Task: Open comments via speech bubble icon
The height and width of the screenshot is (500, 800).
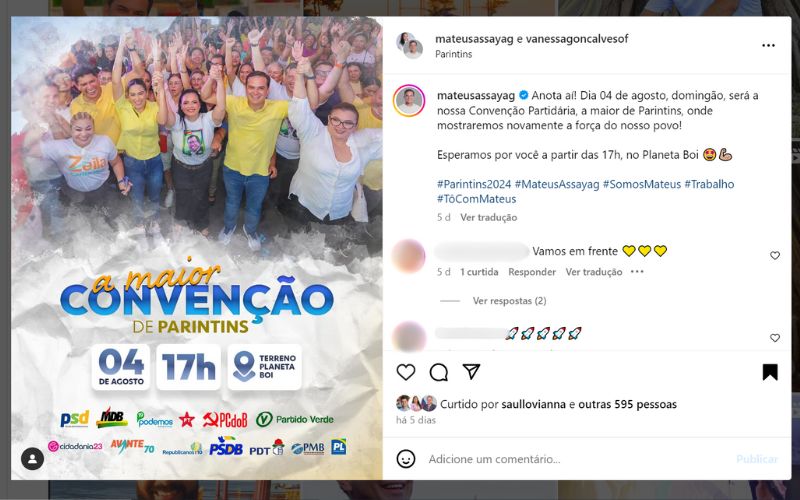Action: (x=439, y=372)
